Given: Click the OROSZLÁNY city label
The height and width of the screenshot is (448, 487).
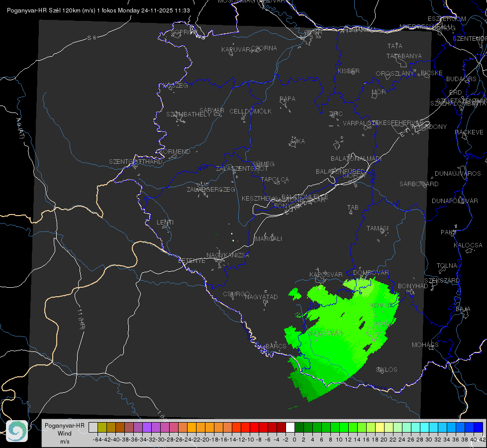Looking at the screenshot, I should pyautogui.click(x=395, y=73).
